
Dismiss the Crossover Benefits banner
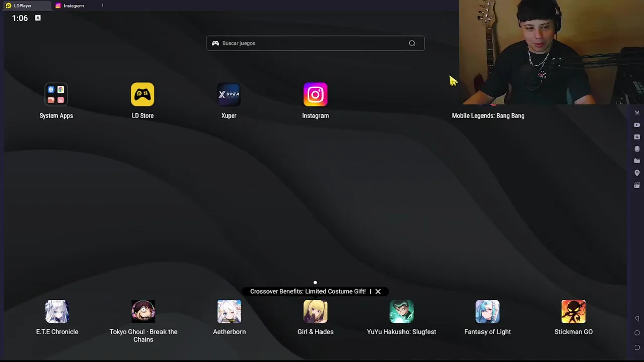tap(378, 291)
